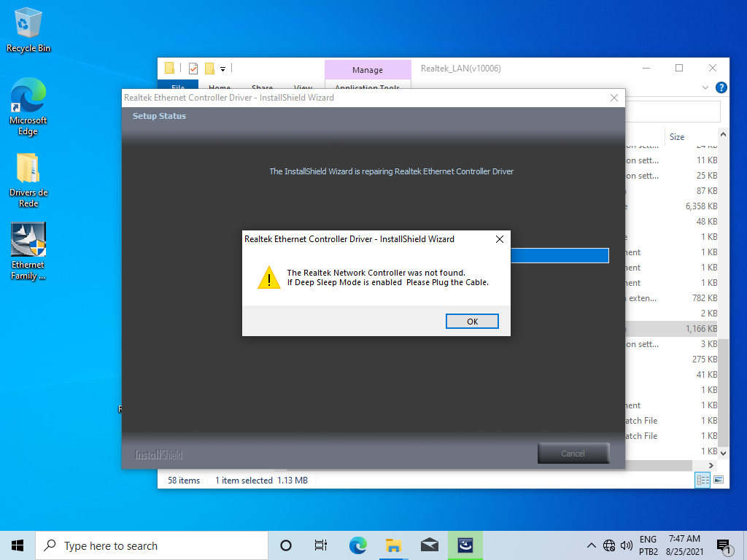This screenshot has height=560, width=747.
Task: Open Cortana from the taskbar circle icon
Action: tap(286, 545)
